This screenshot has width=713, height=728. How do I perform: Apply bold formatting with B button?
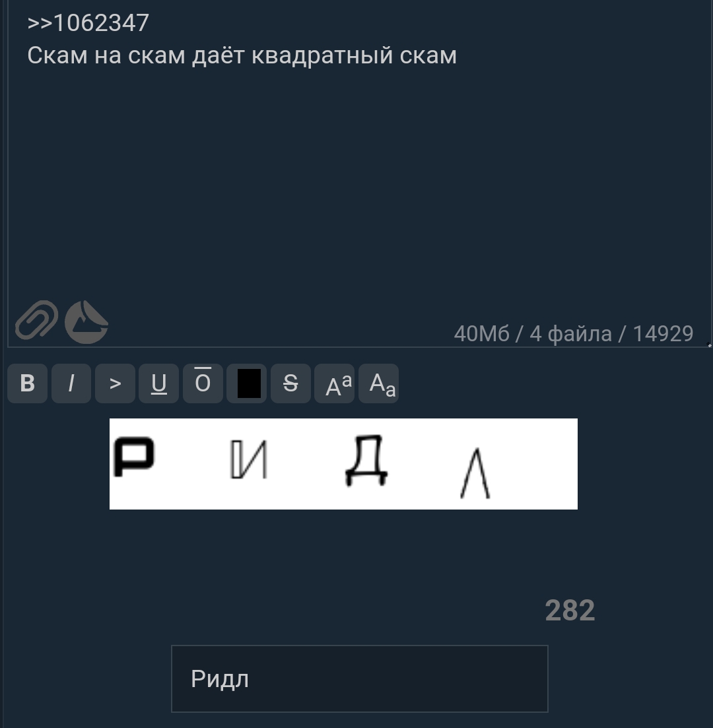28,383
